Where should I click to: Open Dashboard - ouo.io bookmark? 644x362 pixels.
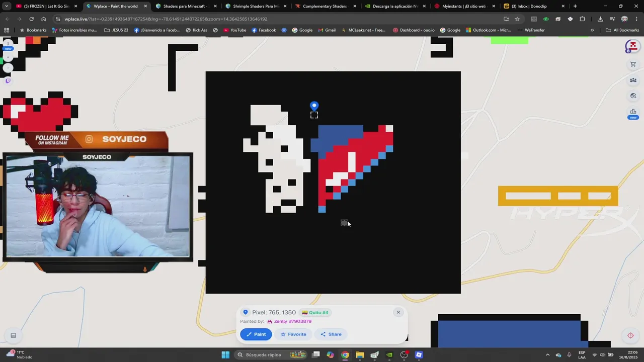[x=414, y=30]
